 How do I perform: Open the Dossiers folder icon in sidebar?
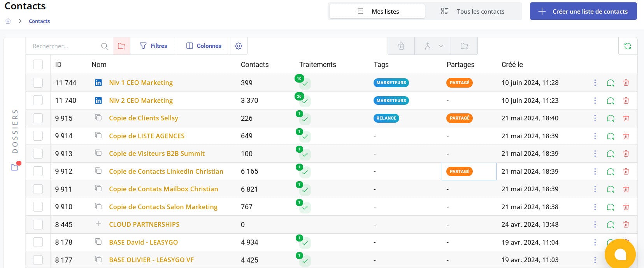[15, 167]
